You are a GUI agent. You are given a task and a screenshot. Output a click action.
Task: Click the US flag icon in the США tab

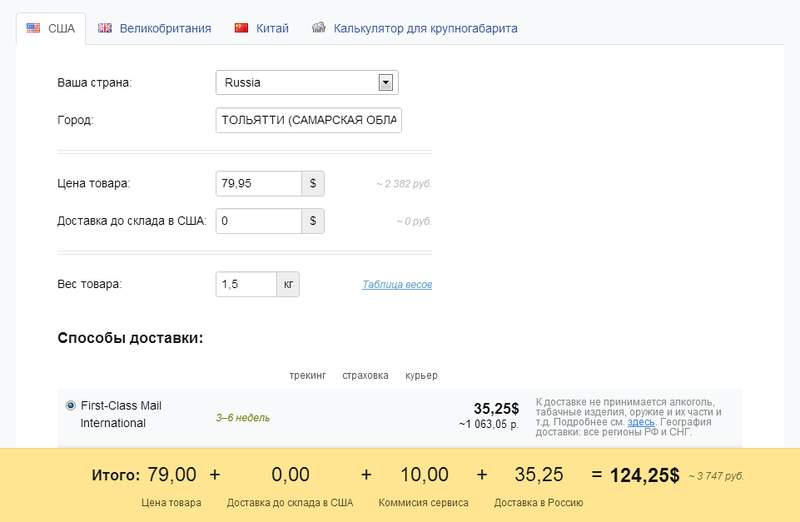(33, 28)
